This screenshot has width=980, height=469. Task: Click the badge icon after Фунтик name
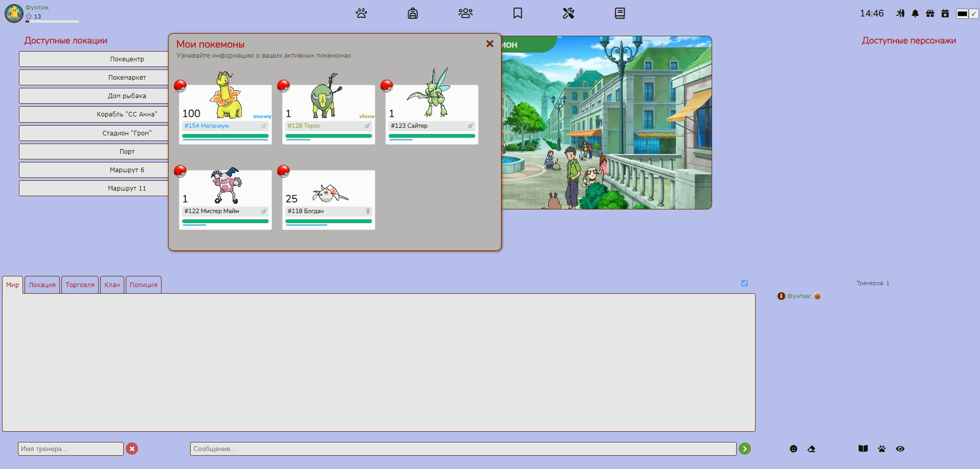tap(817, 296)
